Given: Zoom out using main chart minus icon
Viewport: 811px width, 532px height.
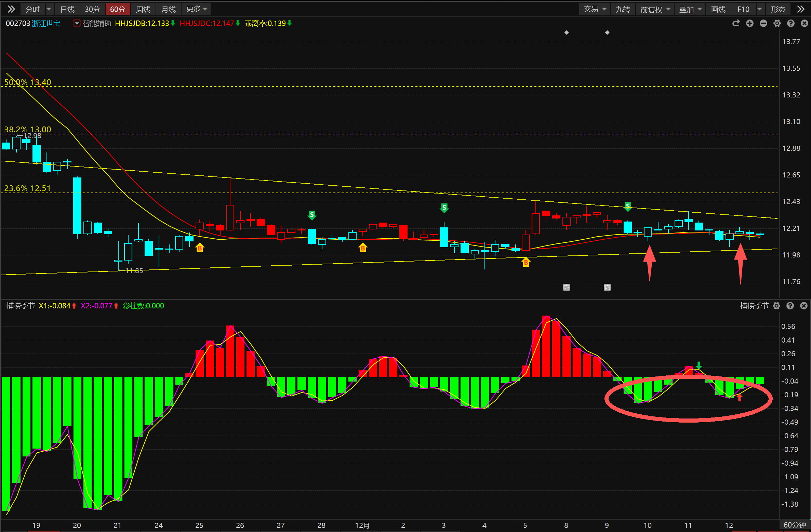Looking at the screenshot, I should [x=763, y=23].
